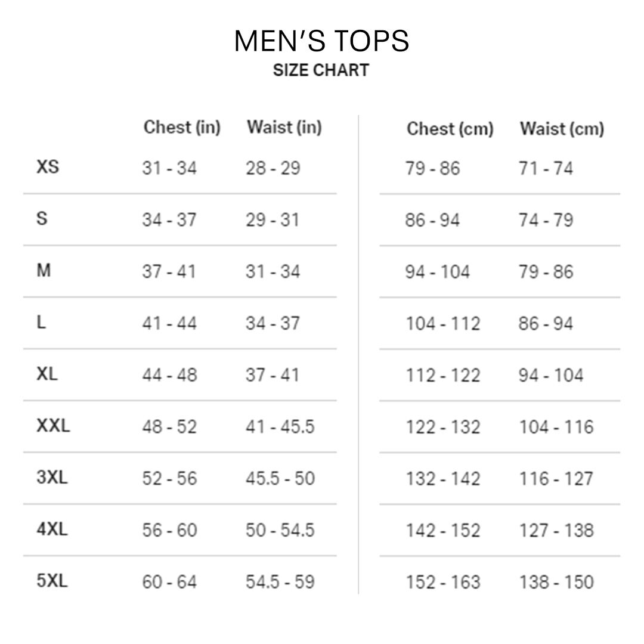Click the L size row label
Viewport: 644px width, 644px height.
[x=41, y=322]
